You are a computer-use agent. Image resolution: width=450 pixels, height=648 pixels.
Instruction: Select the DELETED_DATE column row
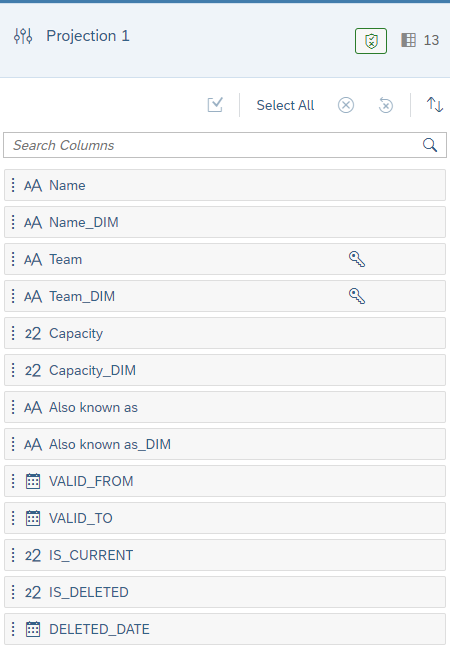(x=225, y=629)
